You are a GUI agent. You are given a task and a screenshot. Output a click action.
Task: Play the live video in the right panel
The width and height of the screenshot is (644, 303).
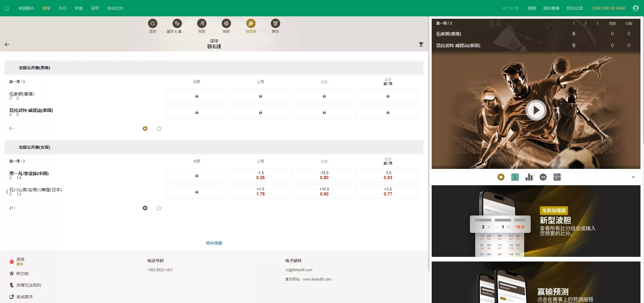536,110
